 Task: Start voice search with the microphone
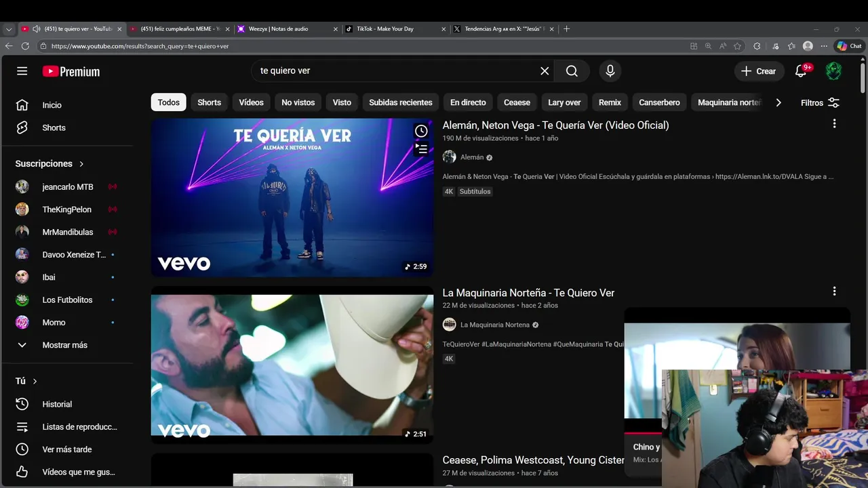610,70
